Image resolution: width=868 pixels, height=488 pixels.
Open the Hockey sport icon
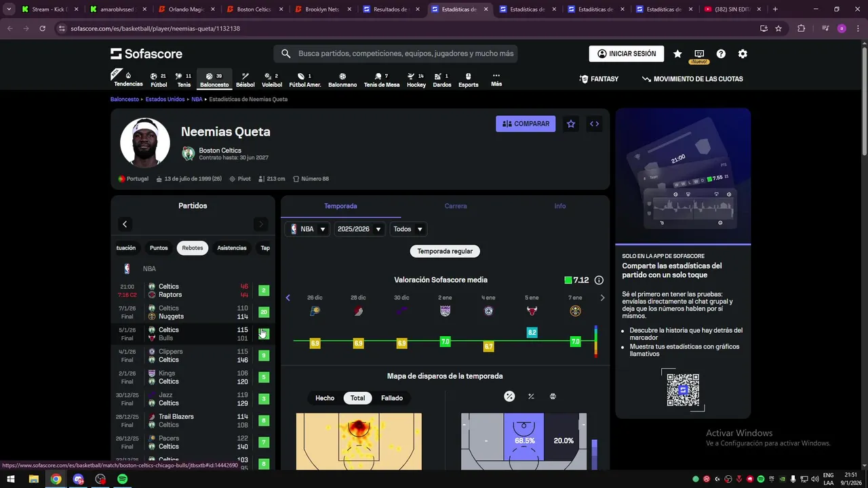[x=416, y=79]
